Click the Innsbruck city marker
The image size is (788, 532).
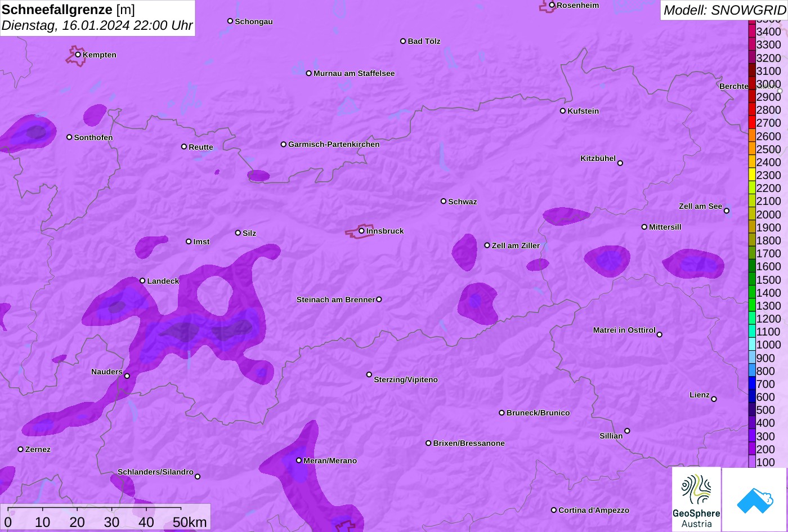(x=361, y=231)
